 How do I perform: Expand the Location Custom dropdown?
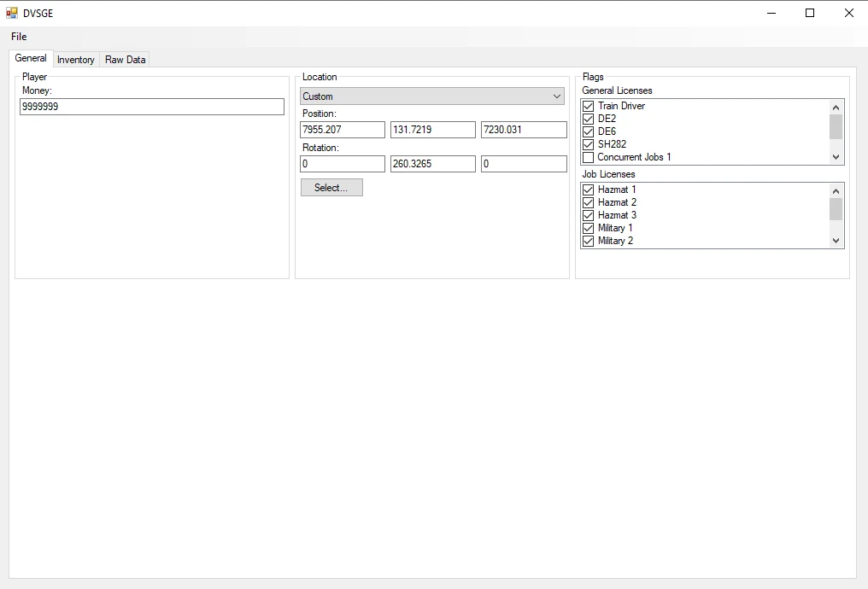click(431, 96)
